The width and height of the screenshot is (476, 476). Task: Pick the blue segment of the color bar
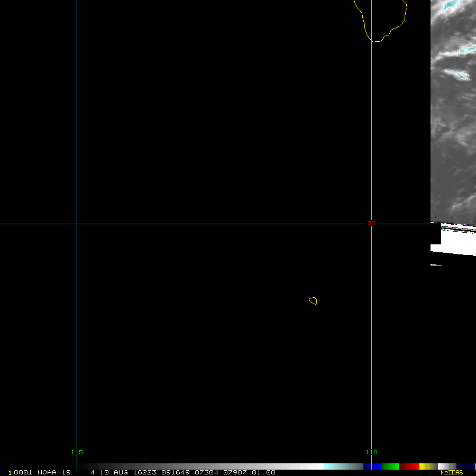point(372,466)
